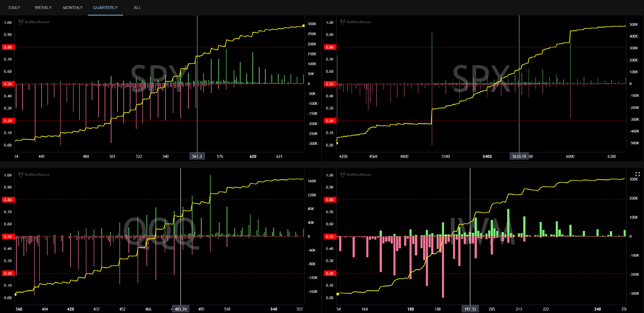The height and width of the screenshot is (313, 644).
Task: Click the 240 strike label on IWM axis
Action: tap(597, 309)
